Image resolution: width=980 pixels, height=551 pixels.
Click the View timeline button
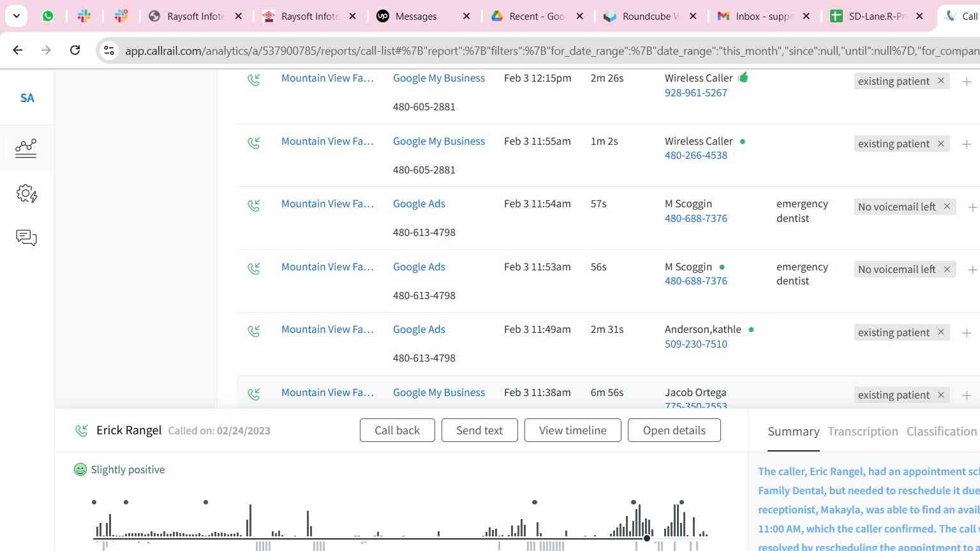point(573,430)
